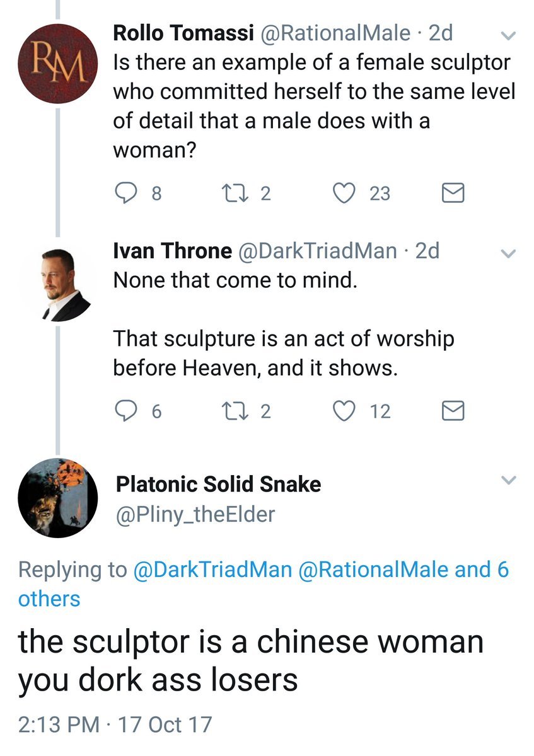The width and height of the screenshot is (534, 756).
Task: Open Ivan Throne's profile photo
Action: coord(58,283)
